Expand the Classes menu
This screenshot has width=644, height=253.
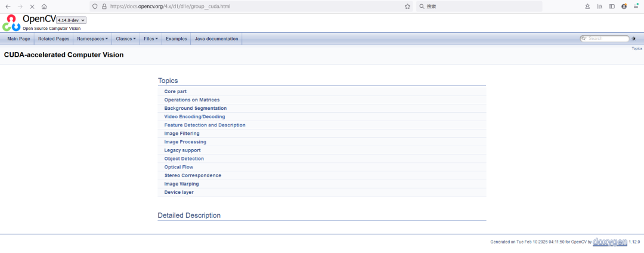tap(126, 39)
